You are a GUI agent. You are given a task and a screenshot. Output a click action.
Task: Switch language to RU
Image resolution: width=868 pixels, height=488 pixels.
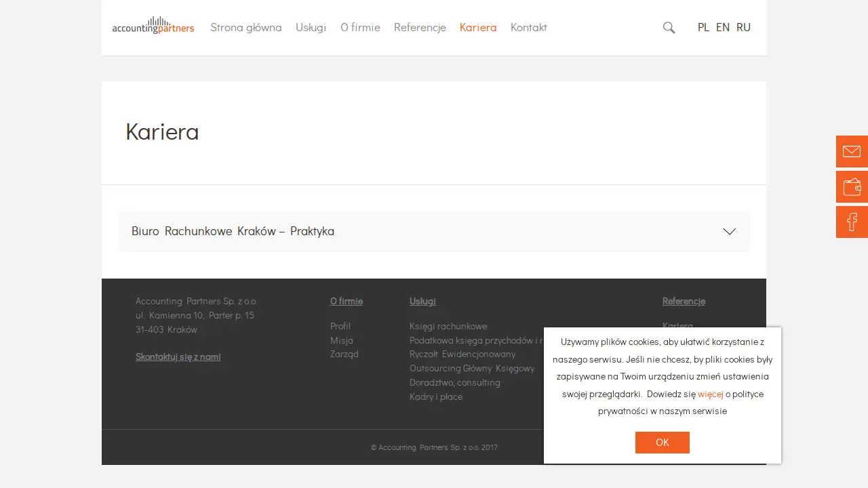click(743, 27)
